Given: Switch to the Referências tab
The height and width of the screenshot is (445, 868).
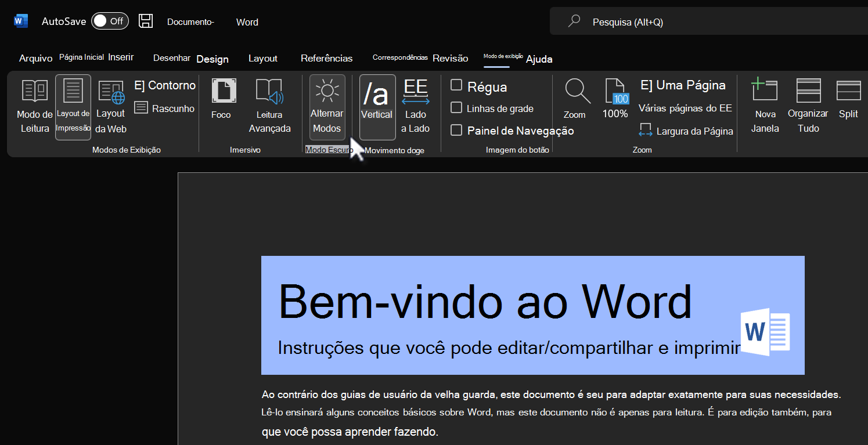Looking at the screenshot, I should 326,58.
